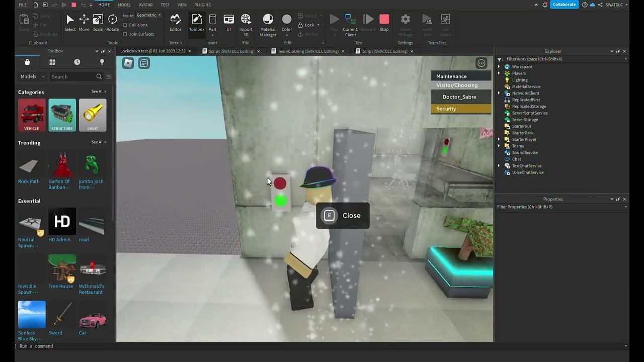Enable the Join Surfaces checkbox
This screenshot has height=362, width=644.
(x=125, y=34)
